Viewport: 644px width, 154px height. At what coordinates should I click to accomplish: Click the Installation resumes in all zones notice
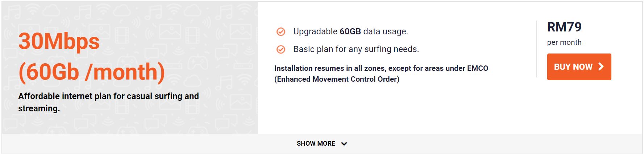coord(381,68)
